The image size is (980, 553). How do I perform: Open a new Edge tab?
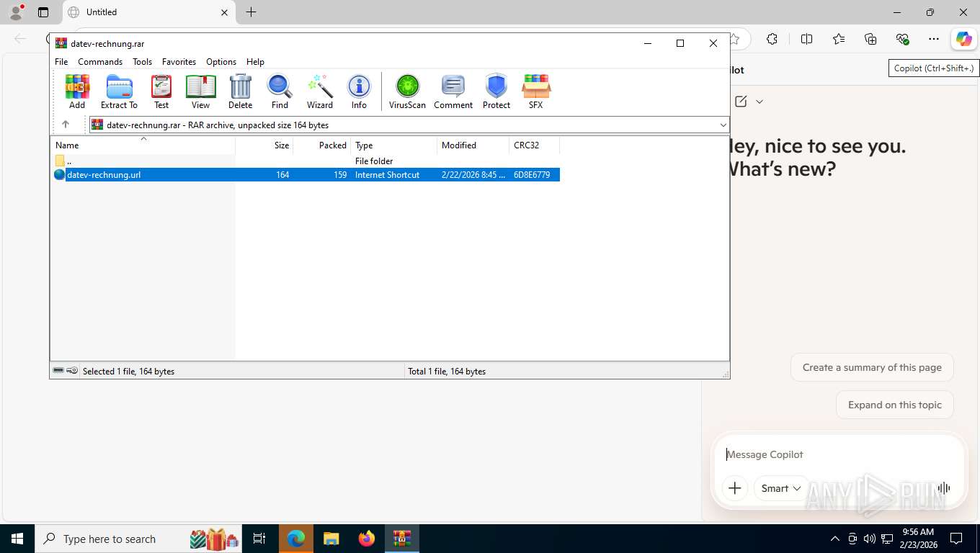251,12
